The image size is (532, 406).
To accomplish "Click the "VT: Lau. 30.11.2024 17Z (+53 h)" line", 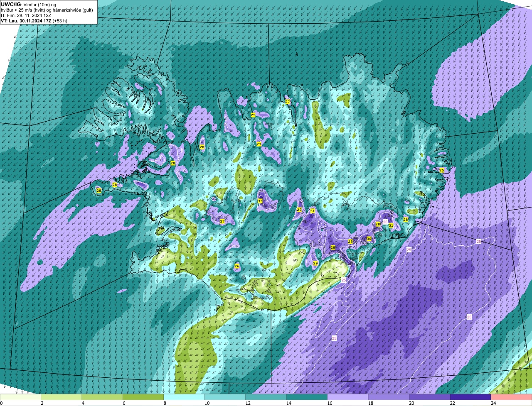I will (34, 21).
